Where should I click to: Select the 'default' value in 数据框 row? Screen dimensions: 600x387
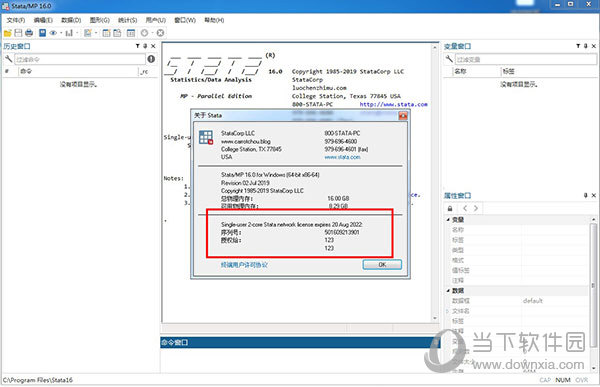pyautogui.click(x=533, y=301)
